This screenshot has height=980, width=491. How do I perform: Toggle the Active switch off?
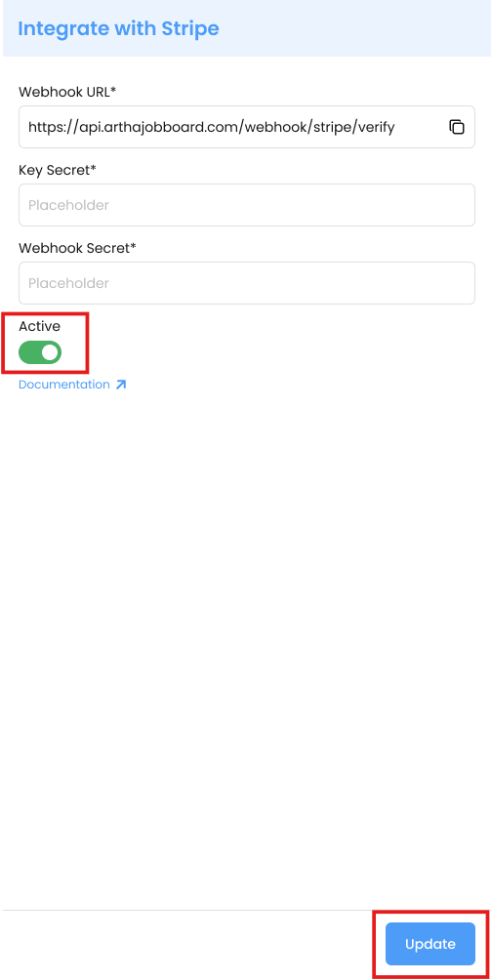click(x=40, y=352)
